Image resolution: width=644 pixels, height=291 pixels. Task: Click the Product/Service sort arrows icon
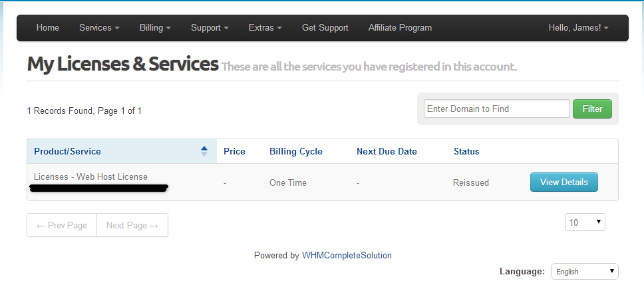pos(204,151)
